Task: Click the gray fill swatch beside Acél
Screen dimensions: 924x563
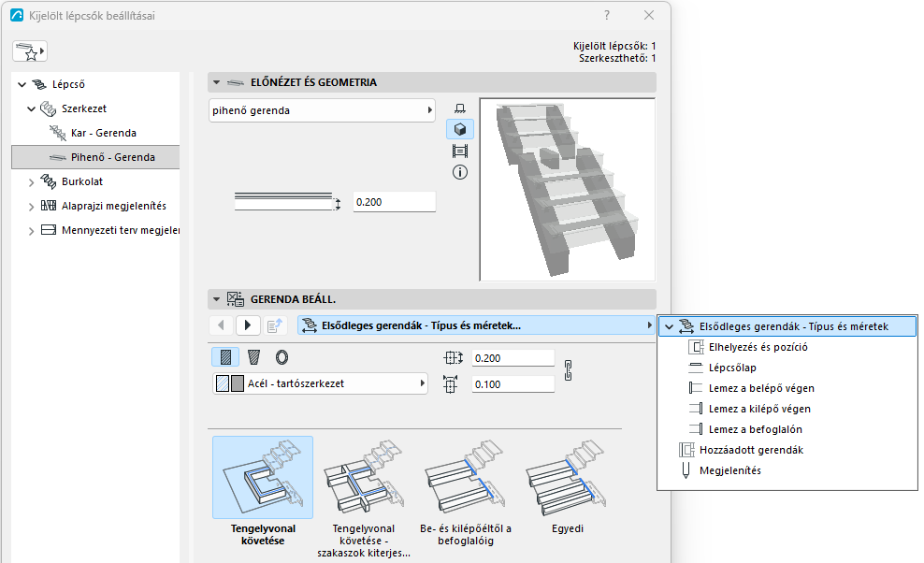Action: 237,383
